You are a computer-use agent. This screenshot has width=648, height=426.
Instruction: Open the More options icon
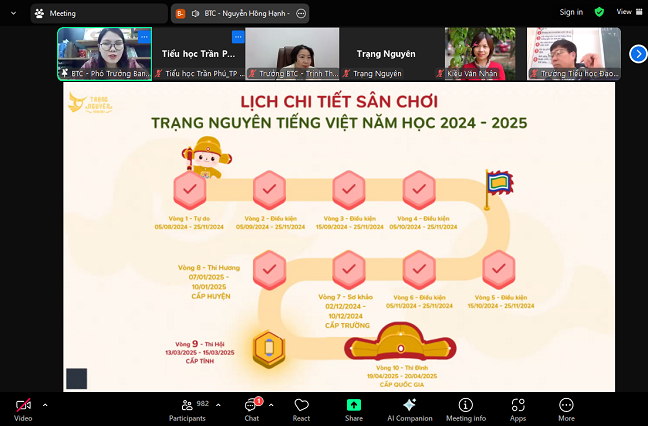tap(566, 405)
